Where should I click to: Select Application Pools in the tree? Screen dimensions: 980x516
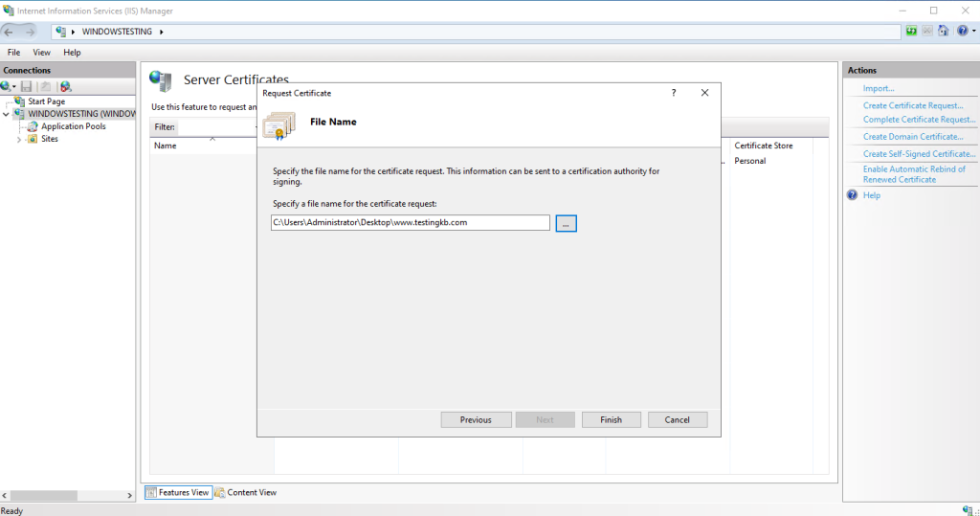tap(73, 126)
